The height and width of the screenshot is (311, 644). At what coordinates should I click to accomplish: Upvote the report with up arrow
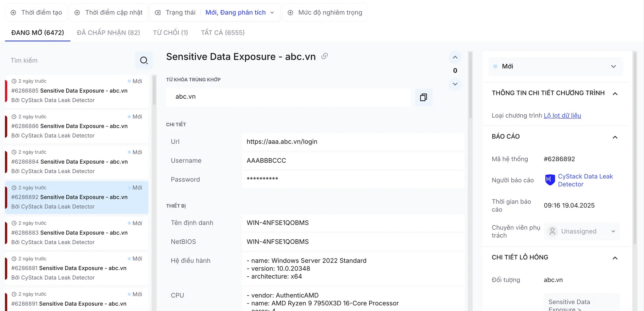(x=455, y=57)
